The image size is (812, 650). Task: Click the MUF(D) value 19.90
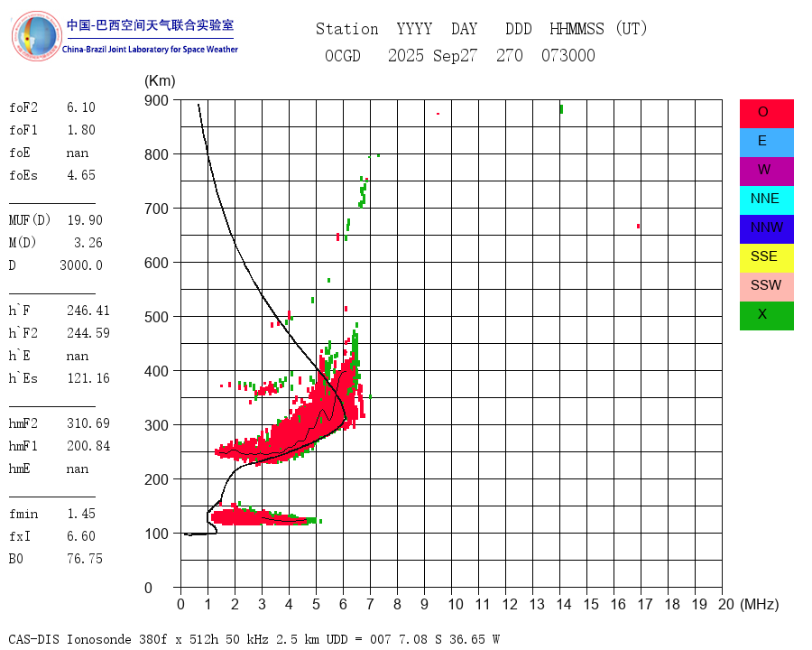[x=85, y=219]
